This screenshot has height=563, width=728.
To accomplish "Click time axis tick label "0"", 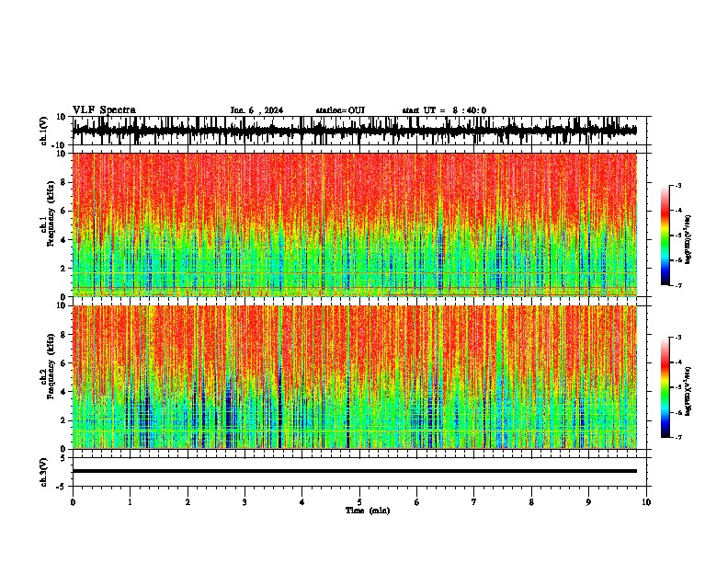I will point(73,502).
